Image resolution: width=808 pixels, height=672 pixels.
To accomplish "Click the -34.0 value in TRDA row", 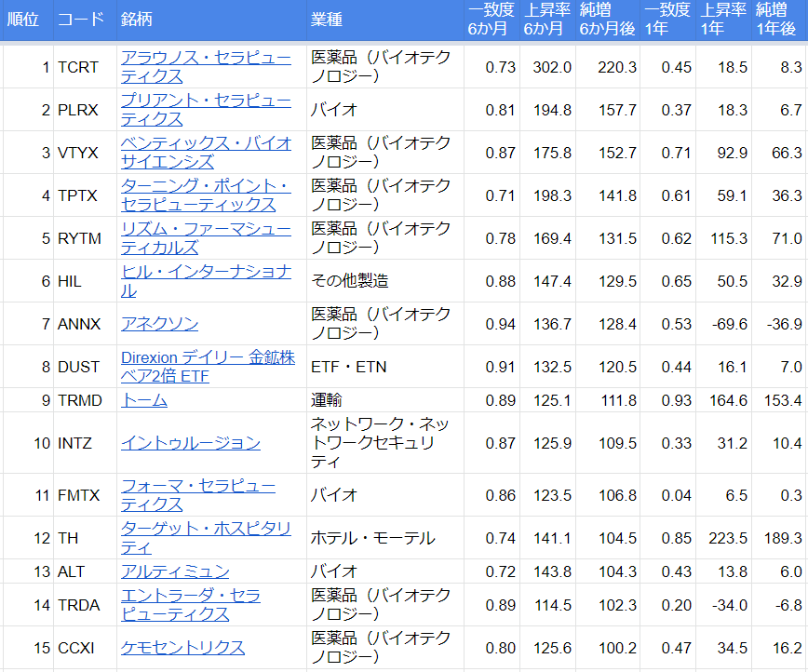I will [x=730, y=604].
